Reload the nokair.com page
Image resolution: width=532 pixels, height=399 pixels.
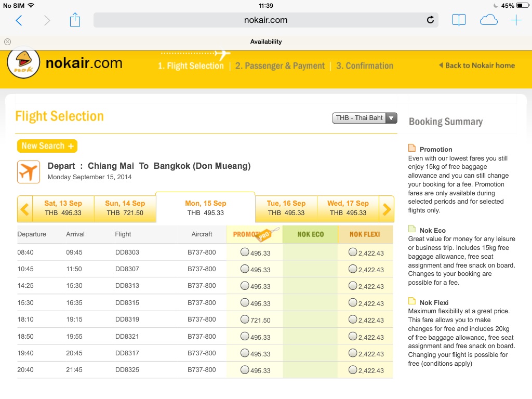pos(430,20)
